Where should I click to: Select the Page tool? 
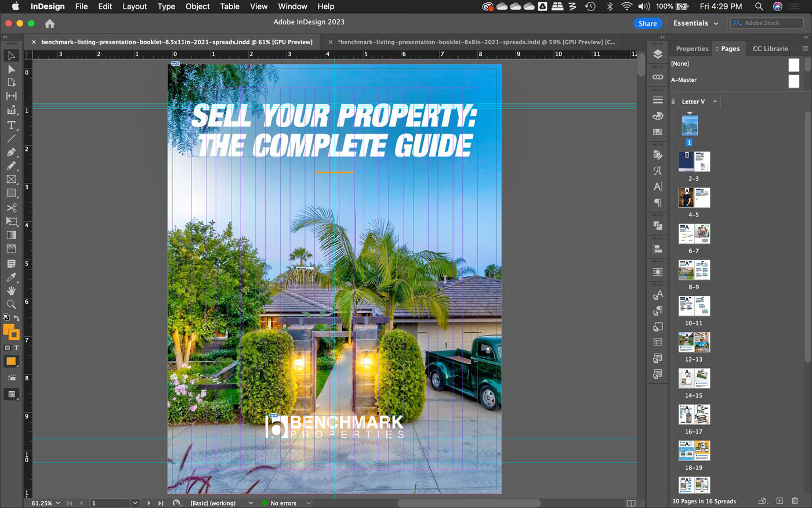11,82
